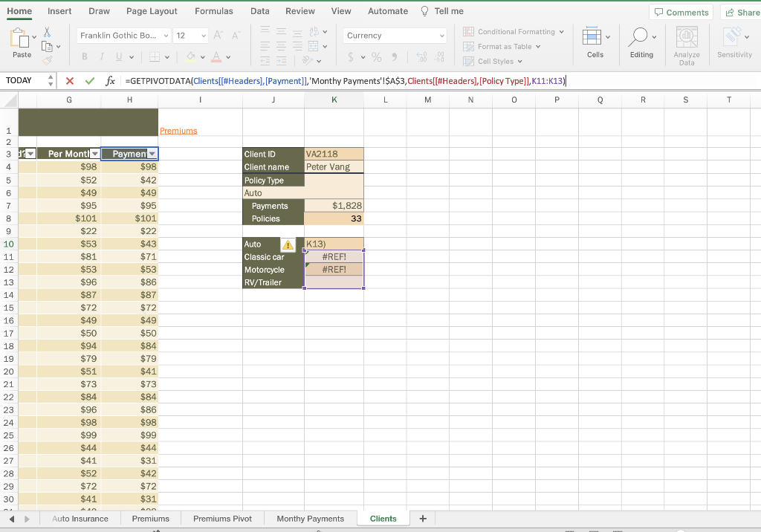Click the previous sheet navigation arrow
Viewport: 761px width, 532px height.
(x=12, y=519)
